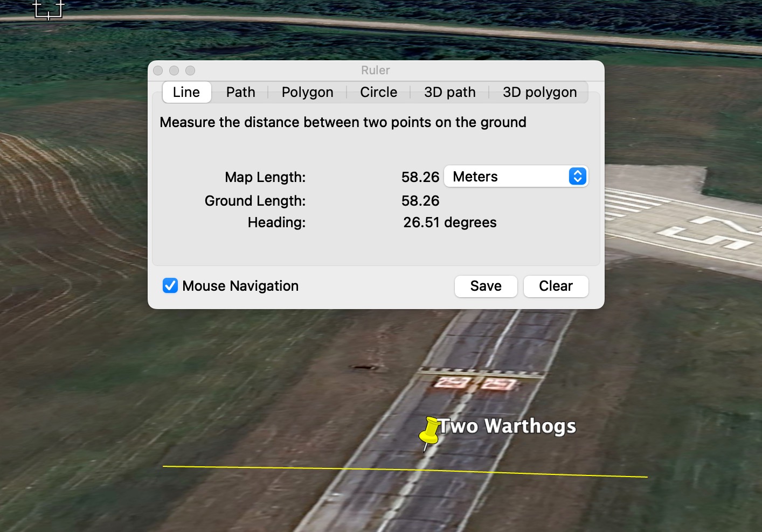Click the Map Length value 58.26
This screenshot has width=762, height=532.
[420, 177]
